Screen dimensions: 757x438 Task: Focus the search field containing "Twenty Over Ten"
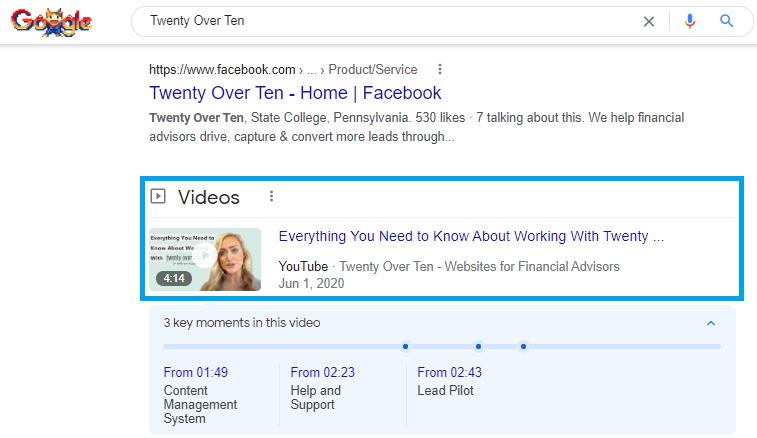tap(380, 21)
